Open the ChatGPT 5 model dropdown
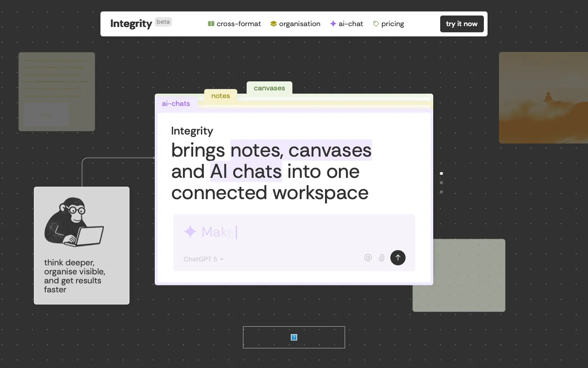The width and height of the screenshot is (588, 368). pyautogui.click(x=204, y=259)
